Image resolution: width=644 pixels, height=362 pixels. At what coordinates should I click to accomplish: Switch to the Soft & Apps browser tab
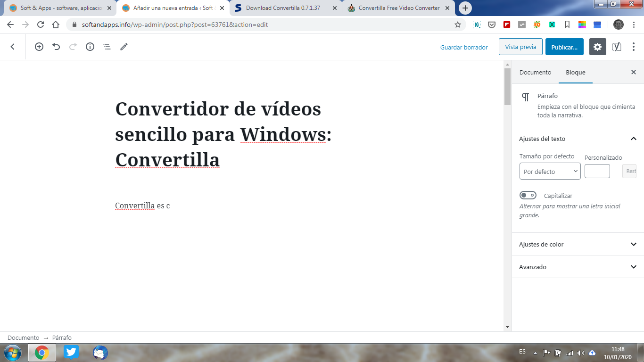[x=60, y=8]
